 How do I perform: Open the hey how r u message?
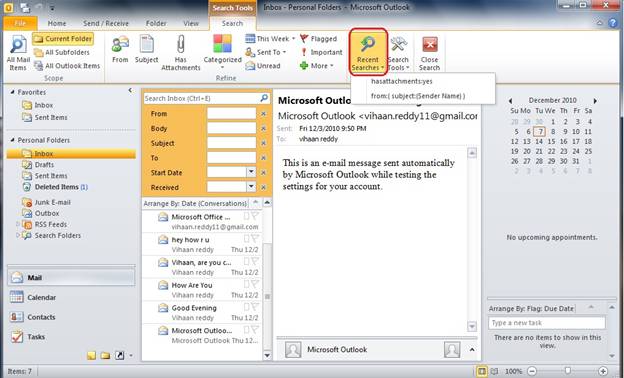tap(202, 244)
